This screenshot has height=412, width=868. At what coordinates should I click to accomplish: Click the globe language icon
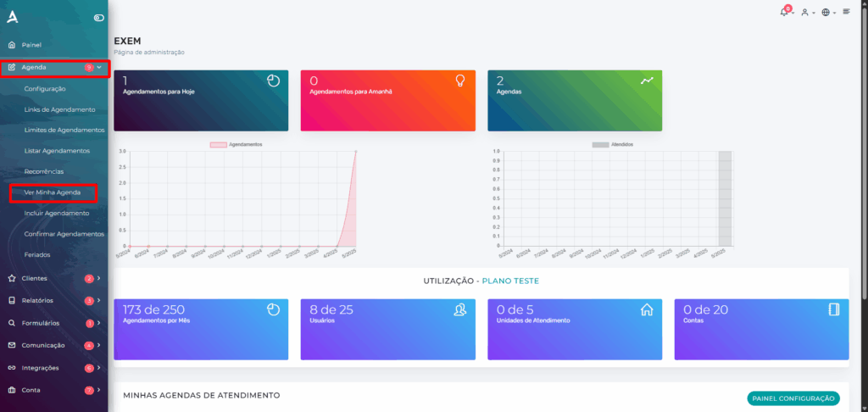[x=826, y=12]
